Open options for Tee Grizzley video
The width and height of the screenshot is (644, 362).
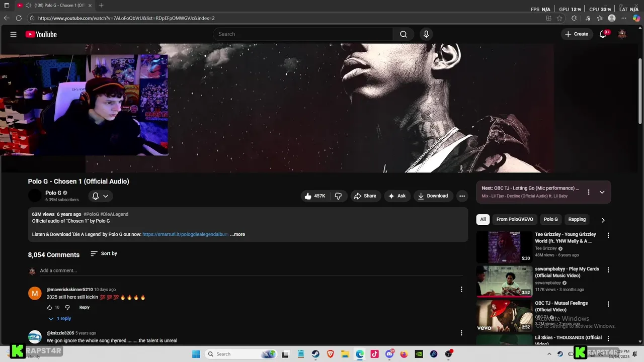point(608,235)
